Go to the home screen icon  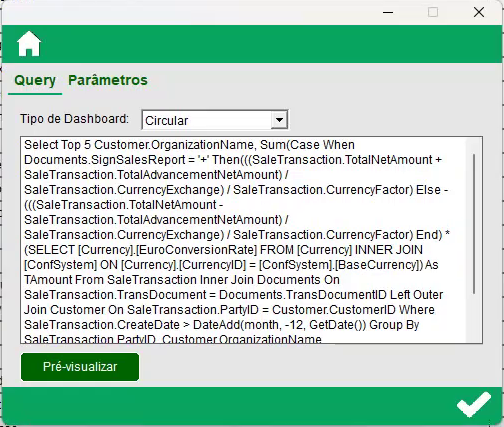(29, 44)
